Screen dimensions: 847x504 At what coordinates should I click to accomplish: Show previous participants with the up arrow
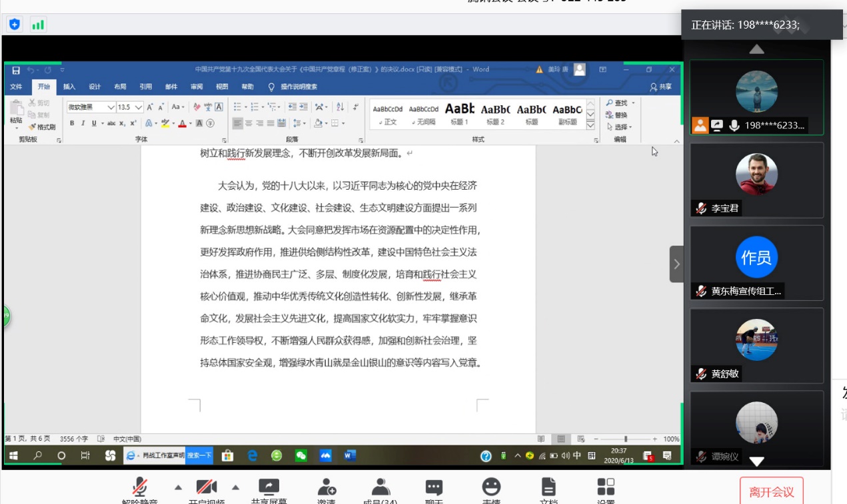[756, 49]
